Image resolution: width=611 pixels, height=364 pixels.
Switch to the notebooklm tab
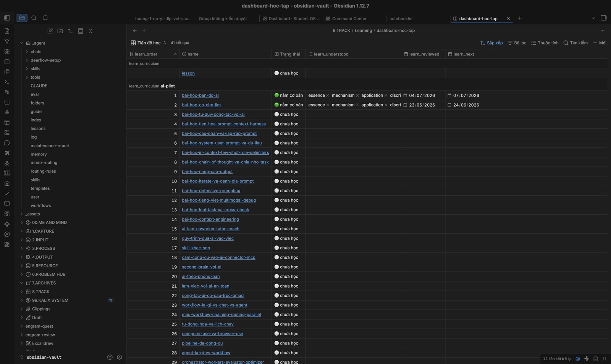[x=401, y=18]
